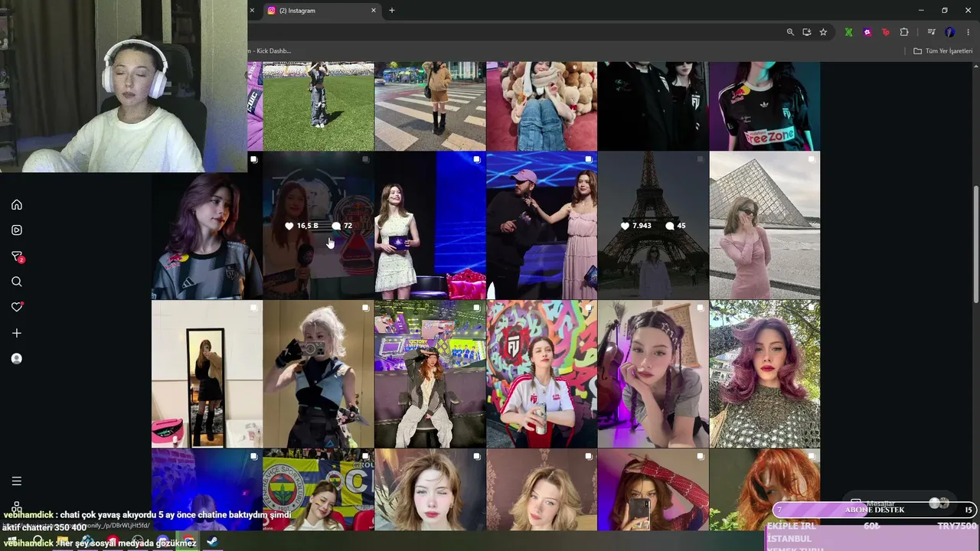Open a new Chrome tab
The image size is (980, 551).
point(392,11)
